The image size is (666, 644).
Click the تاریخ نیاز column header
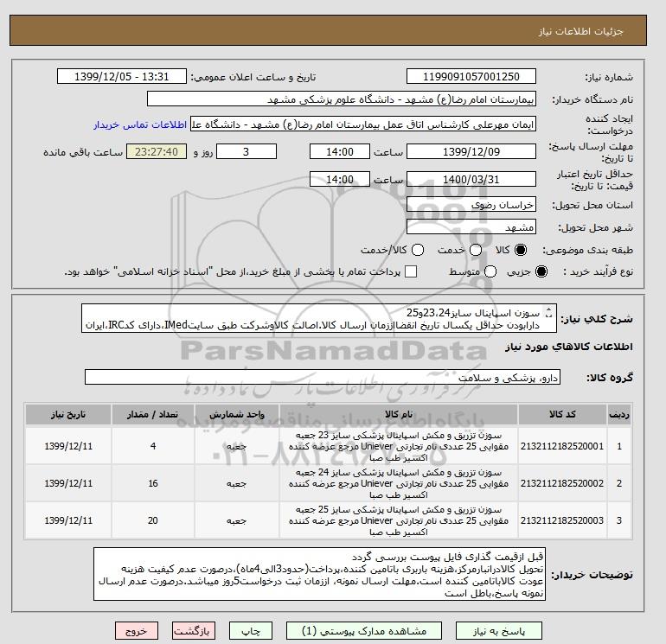point(68,414)
